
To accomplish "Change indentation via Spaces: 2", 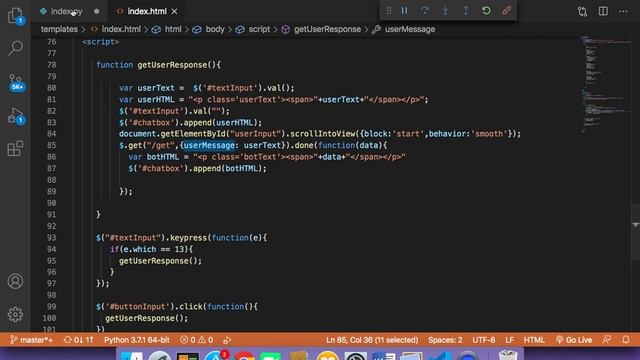I will 445,340.
